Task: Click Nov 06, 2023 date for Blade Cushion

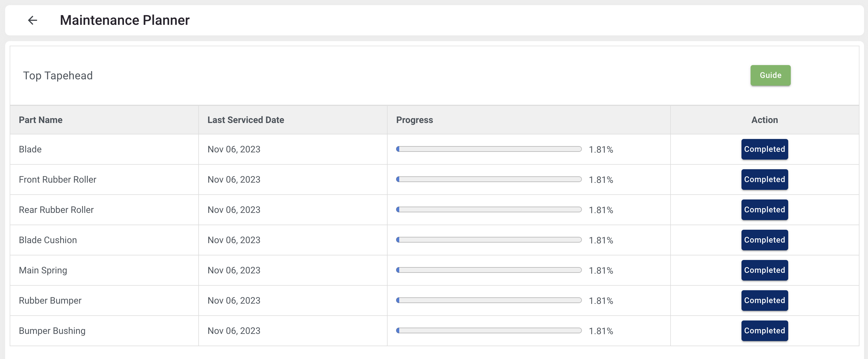Action: click(234, 240)
